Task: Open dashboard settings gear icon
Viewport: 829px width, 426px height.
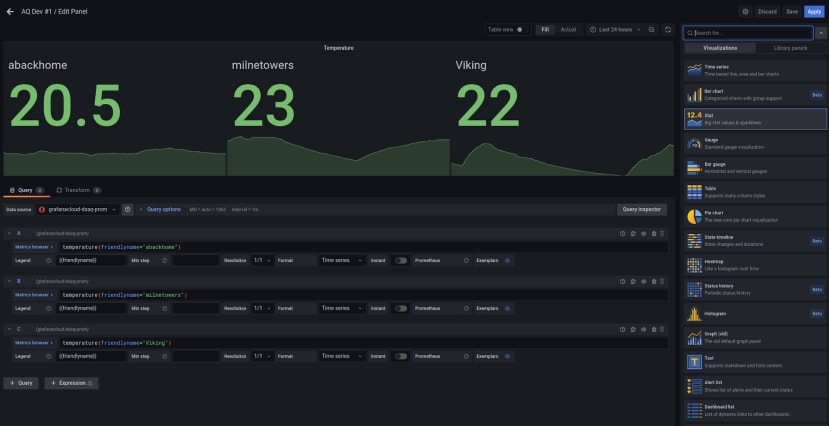Action: point(745,12)
